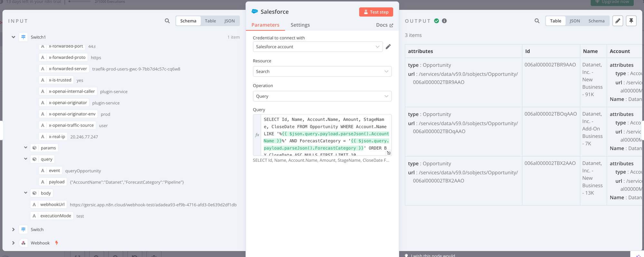Select the executionMode field

(x=52, y=216)
